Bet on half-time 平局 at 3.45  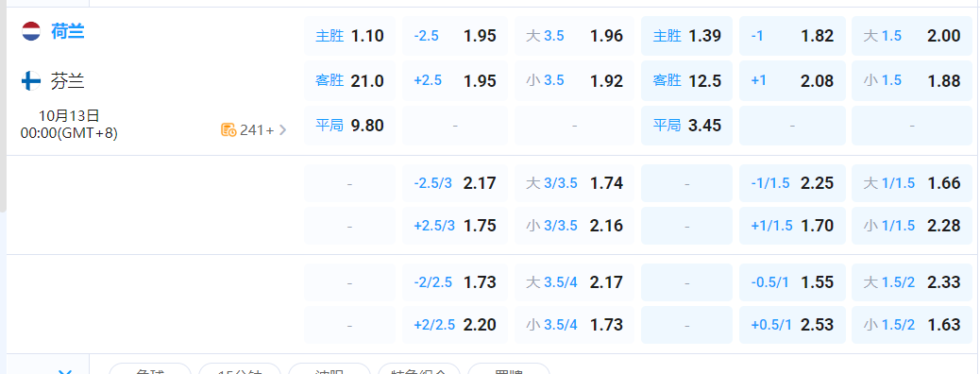point(687,126)
